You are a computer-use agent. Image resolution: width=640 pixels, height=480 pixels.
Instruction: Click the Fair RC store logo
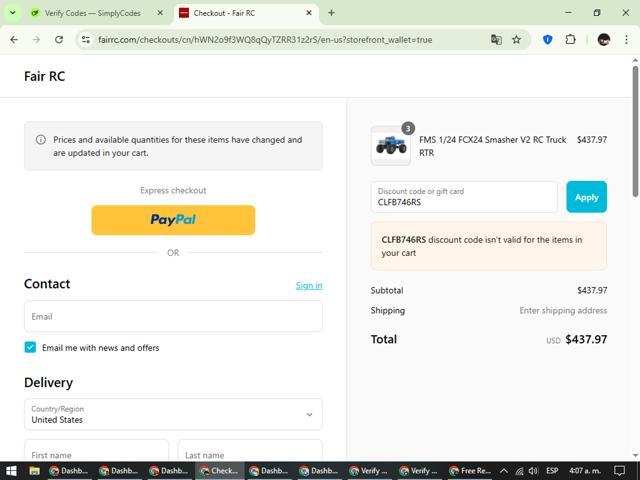coord(44,76)
